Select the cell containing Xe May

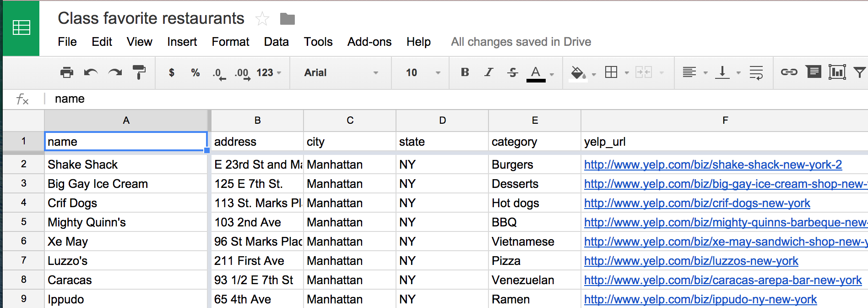click(126, 242)
